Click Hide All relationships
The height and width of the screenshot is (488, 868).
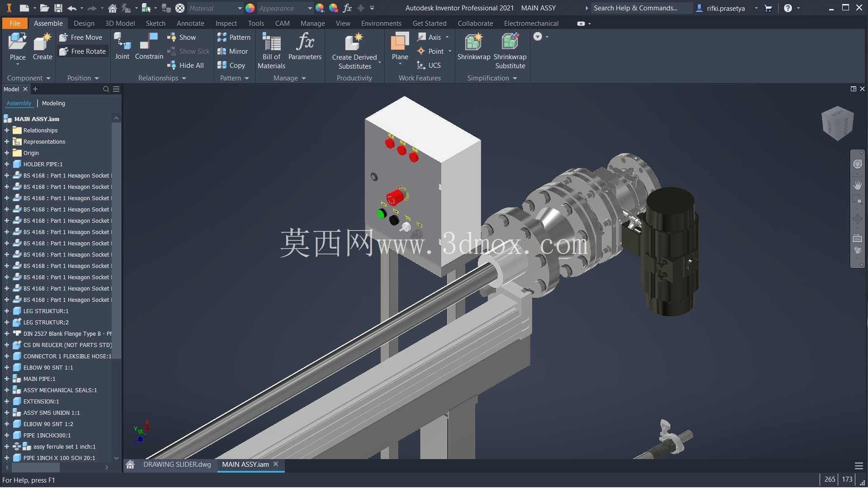click(x=186, y=66)
